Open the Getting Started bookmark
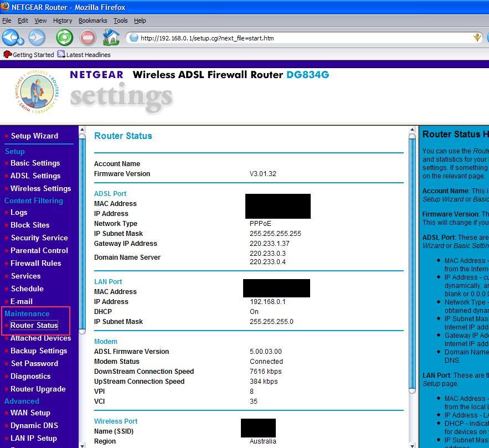Viewport: 489px width, 448px height. coord(33,55)
